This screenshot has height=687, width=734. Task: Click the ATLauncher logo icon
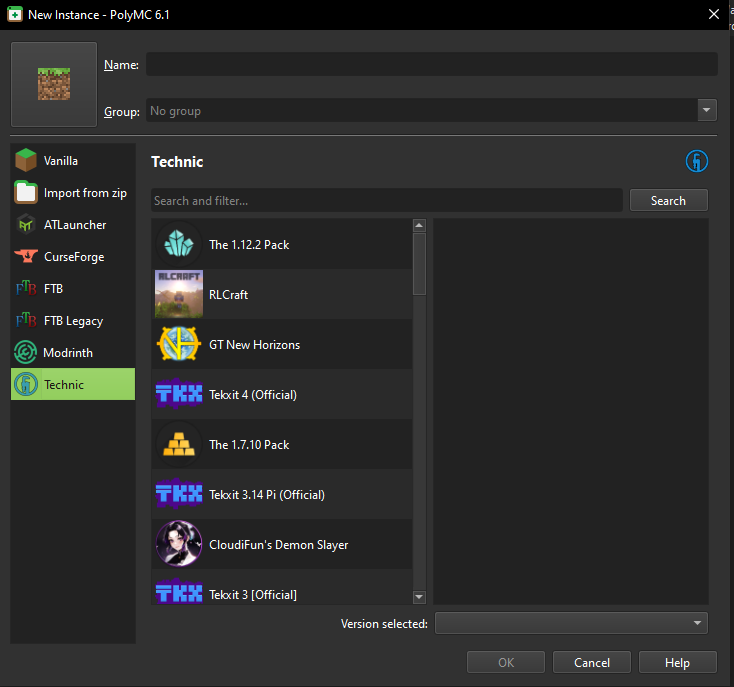[x=26, y=224]
